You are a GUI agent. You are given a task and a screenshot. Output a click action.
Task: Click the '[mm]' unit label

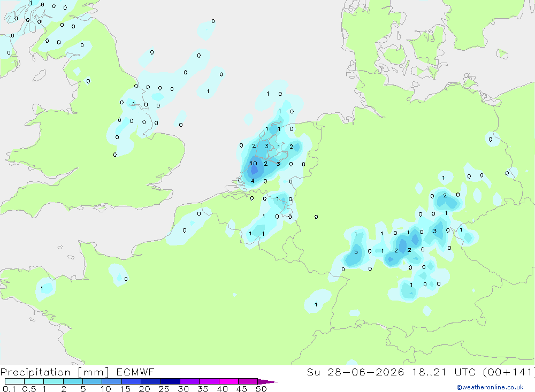click(x=93, y=372)
